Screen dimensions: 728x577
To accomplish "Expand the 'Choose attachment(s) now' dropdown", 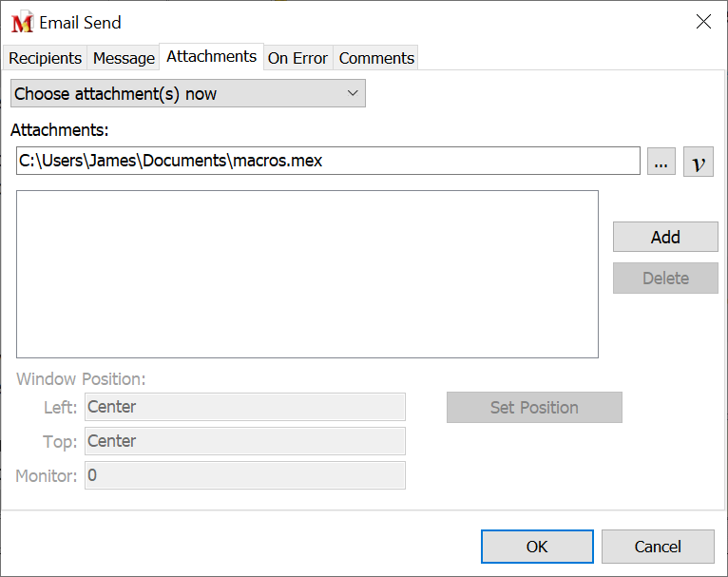I will [188, 93].
